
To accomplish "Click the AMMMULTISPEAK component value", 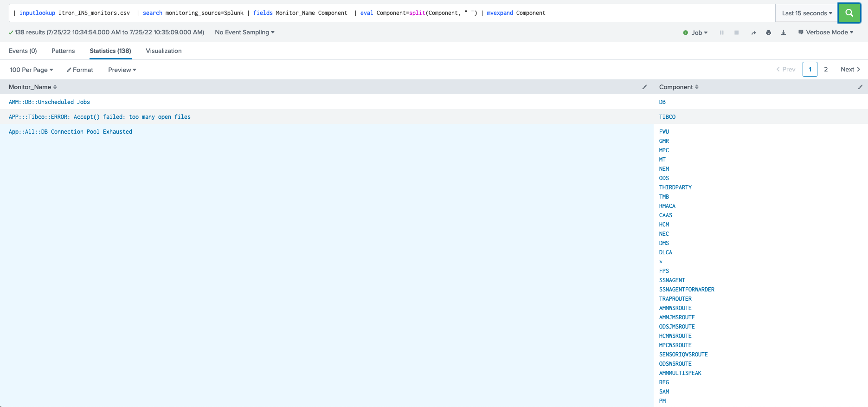I will pyautogui.click(x=680, y=373).
